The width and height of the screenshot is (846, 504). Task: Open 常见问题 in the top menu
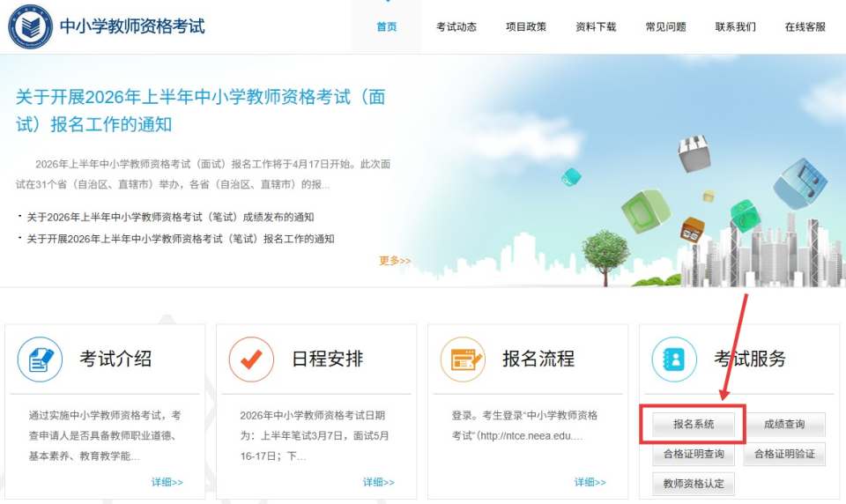point(666,27)
